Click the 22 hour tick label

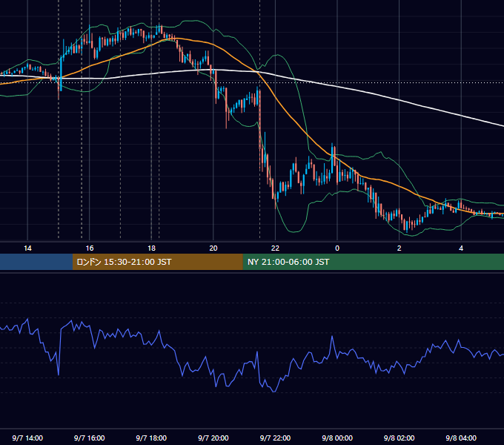click(x=275, y=248)
